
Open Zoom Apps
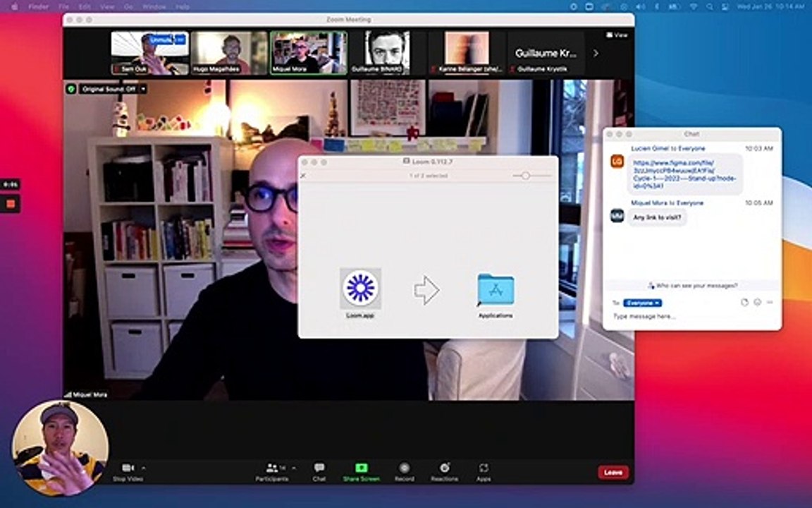coord(483,472)
